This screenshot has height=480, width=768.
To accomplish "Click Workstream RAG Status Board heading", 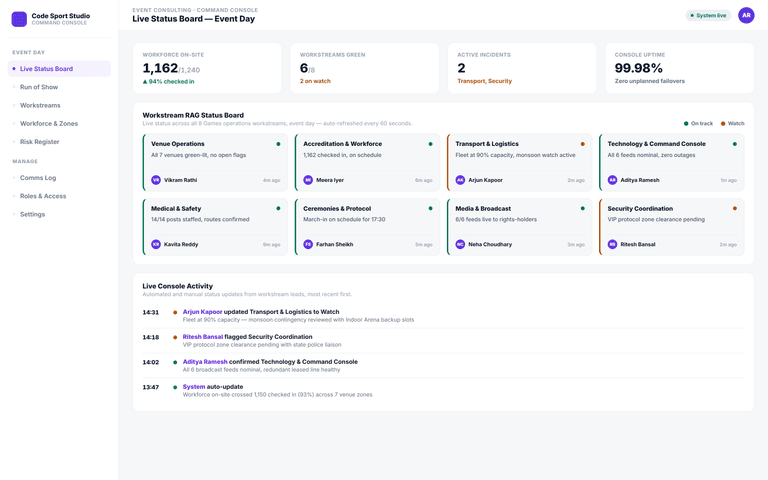I will (x=193, y=115).
